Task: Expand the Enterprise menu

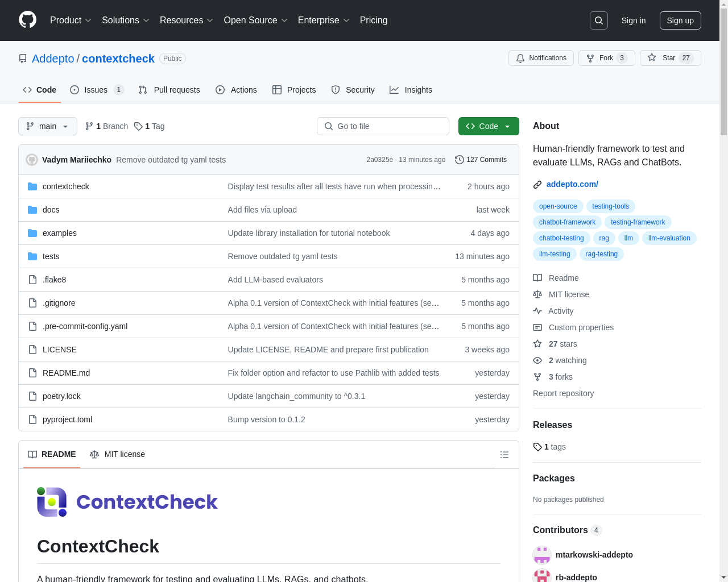Action: pyautogui.click(x=324, y=20)
